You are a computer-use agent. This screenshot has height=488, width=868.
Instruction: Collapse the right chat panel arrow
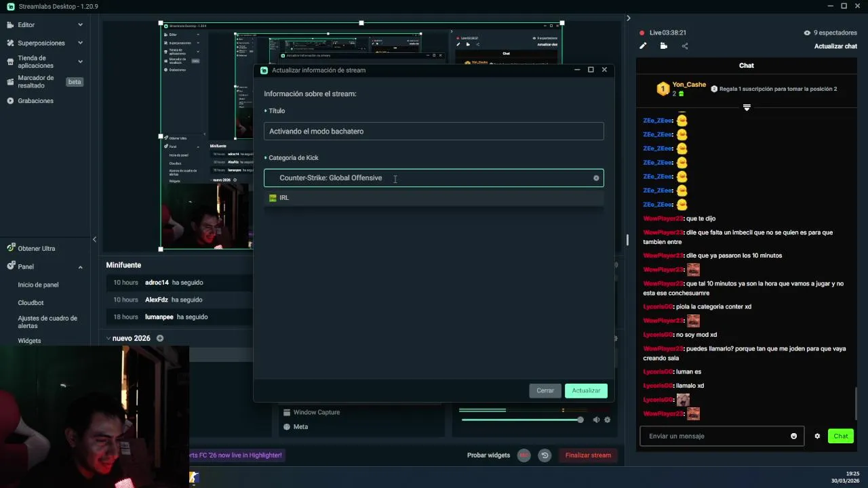(x=628, y=18)
